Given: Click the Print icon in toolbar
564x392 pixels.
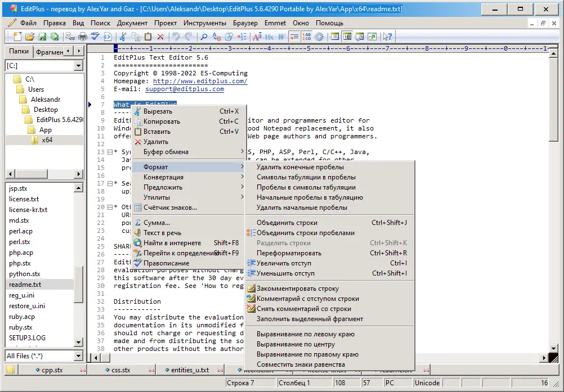Looking at the screenshot, I should (83, 37).
